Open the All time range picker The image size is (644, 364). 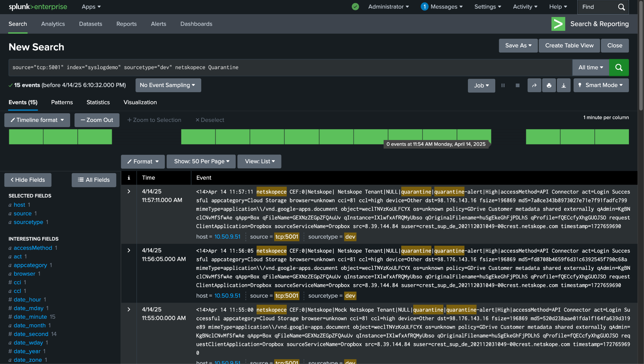click(591, 67)
